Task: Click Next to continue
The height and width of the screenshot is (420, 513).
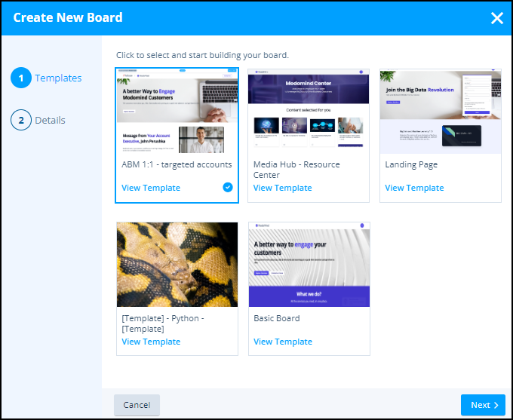Action: (483, 405)
